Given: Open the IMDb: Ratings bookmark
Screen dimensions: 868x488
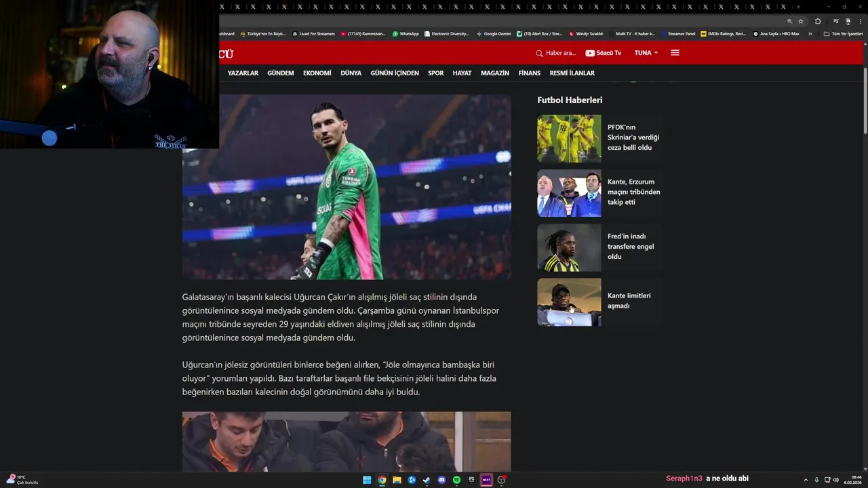Looking at the screenshot, I should tap(723, 34).
